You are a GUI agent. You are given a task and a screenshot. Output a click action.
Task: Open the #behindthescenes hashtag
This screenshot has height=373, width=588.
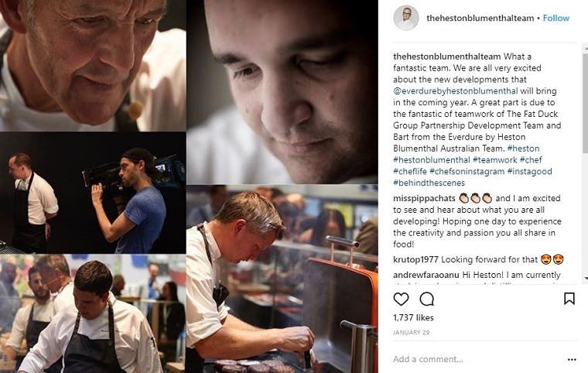[429, 183]
